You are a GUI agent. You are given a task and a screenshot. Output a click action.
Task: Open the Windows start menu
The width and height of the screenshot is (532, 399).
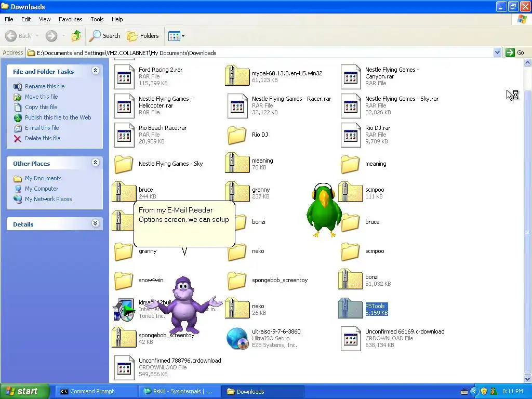(x=25, y=391)
